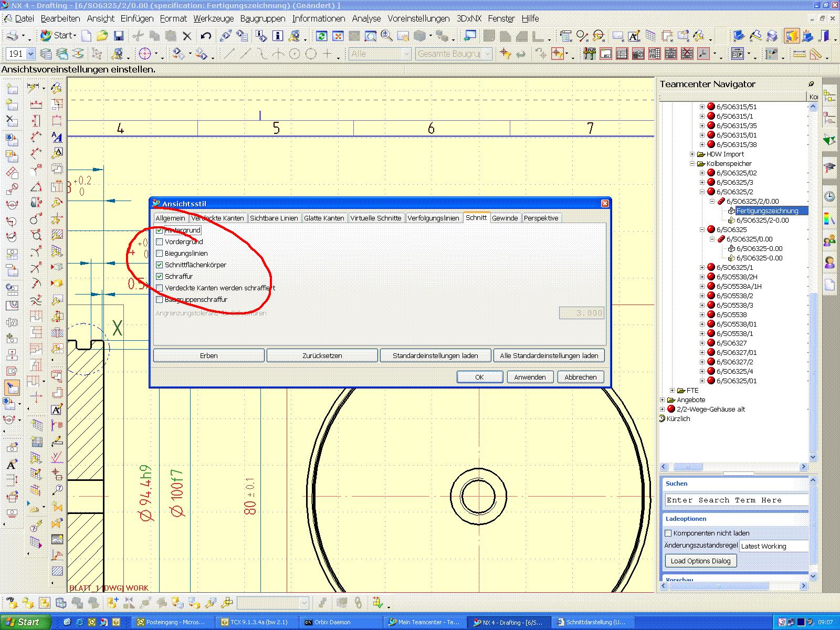Screen dimensions: 840x630
Task: Click the crosshatch icon at bottom of left toolbar
Action: 57,571
